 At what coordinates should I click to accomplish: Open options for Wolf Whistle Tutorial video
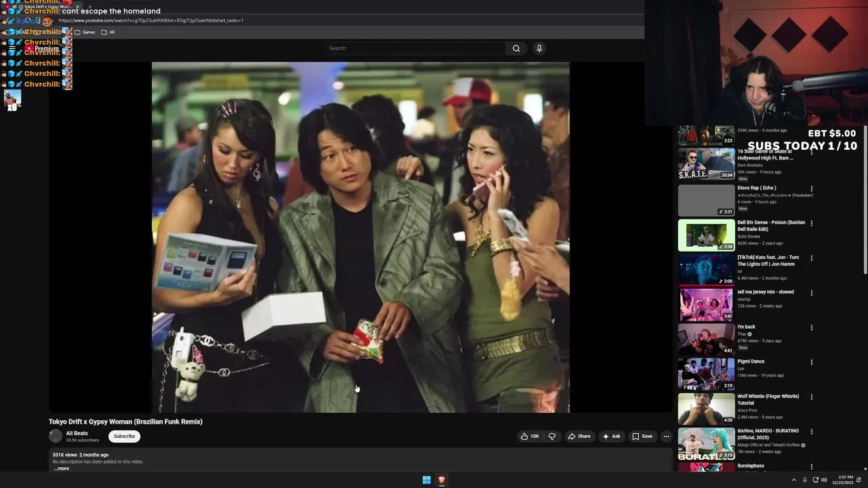click(812, 397)
